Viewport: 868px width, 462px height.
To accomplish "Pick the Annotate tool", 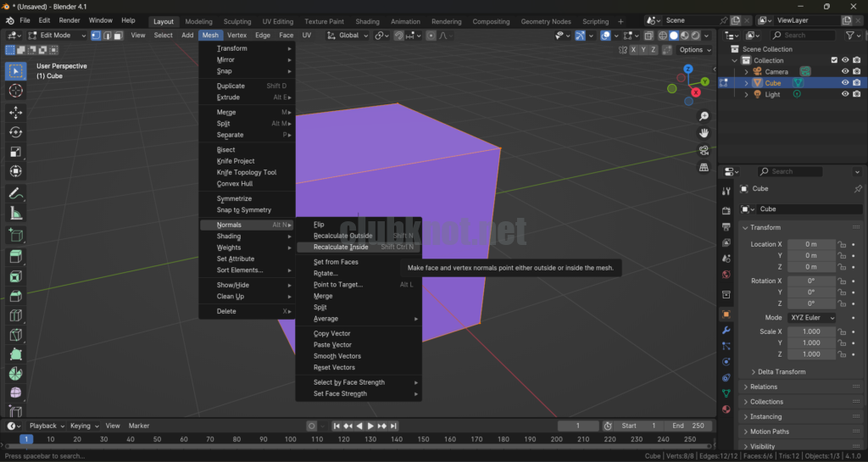I will click(x=16, y=193).
